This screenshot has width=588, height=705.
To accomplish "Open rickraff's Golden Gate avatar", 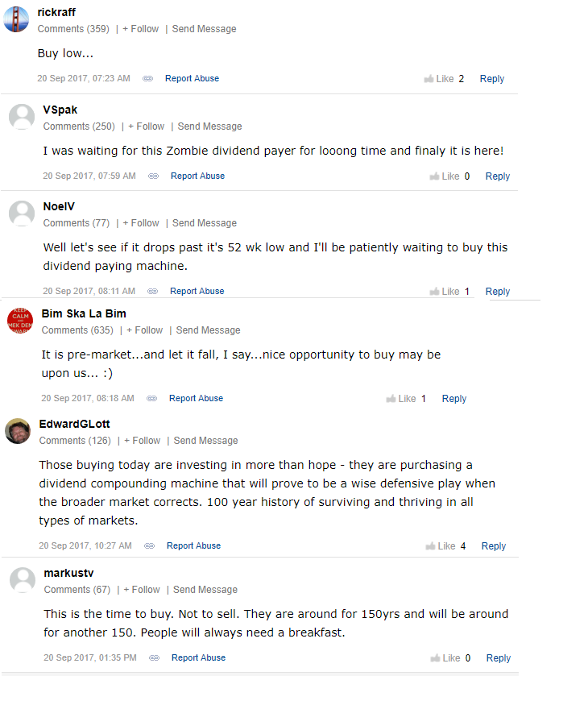I will [16, 19].
